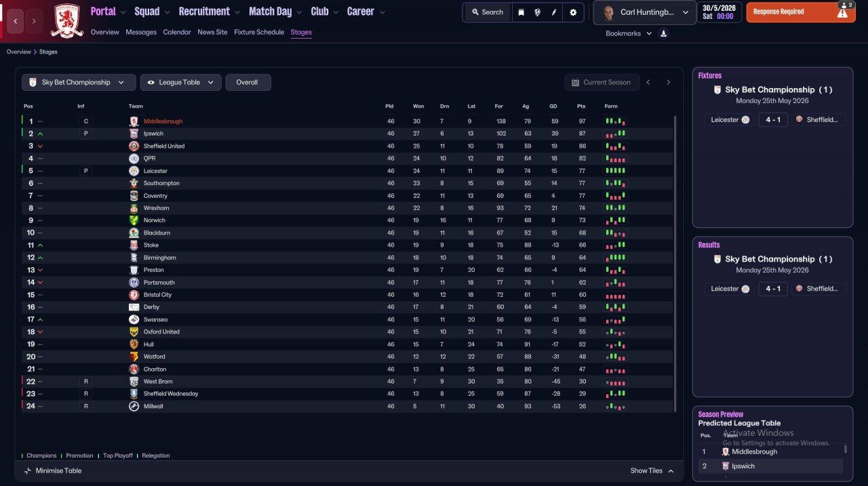Screen dimensions: 868x486
Task: Click Leicester badge in the Fixtures panel
Action: tap(746, 119)
